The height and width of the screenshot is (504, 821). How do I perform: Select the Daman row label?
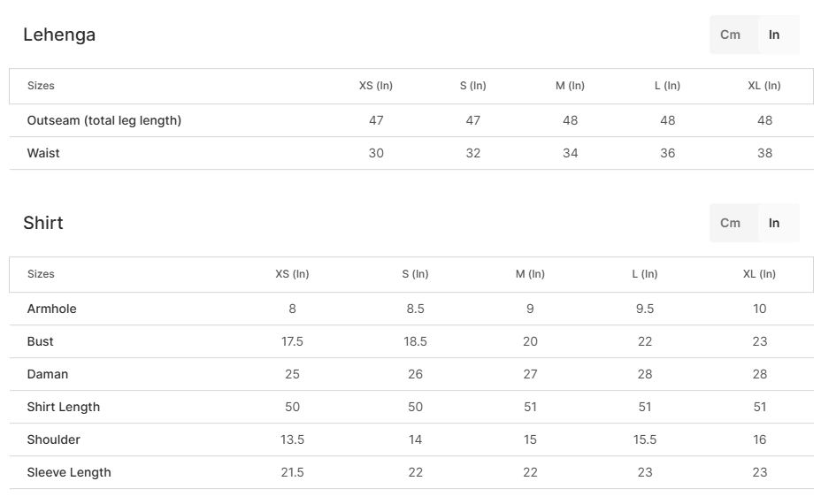(48, 374)
